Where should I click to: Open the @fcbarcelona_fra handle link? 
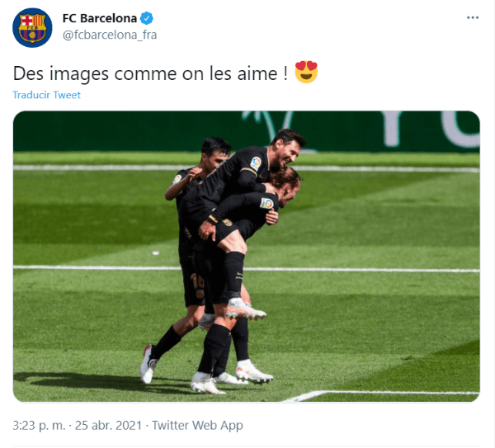click(x=110, y=35)
